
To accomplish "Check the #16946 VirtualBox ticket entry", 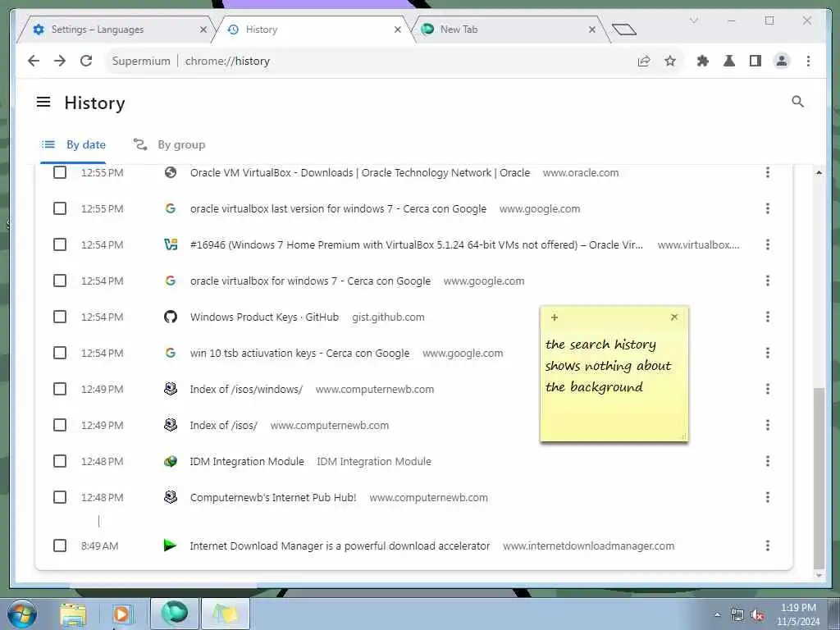I will click(60, 244).
